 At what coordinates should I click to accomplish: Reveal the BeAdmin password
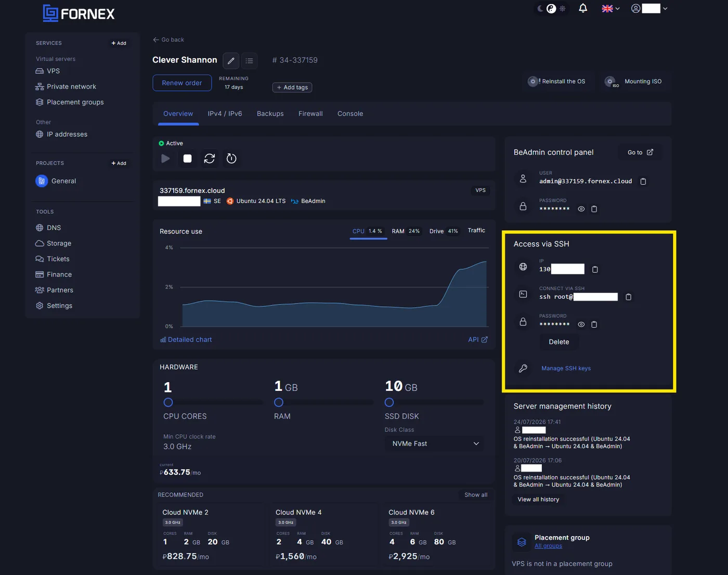[x=581, y=209]
